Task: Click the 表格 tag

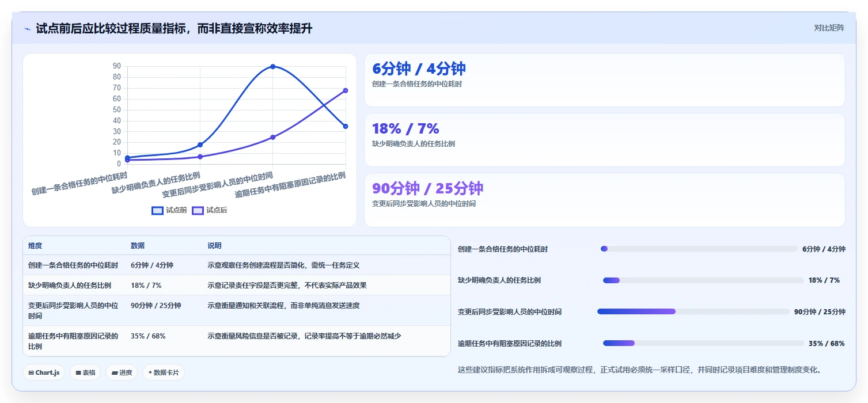Action: 85,372
